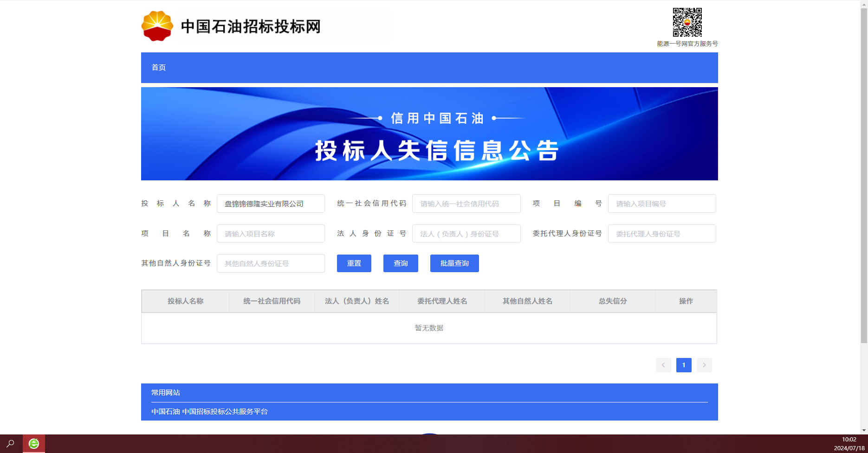Click the QR code image
The image size is (868, 453).
pos(687,22)
